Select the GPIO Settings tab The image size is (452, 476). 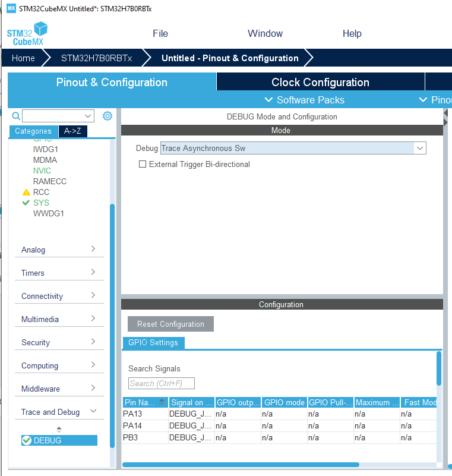tap(153, 343)
